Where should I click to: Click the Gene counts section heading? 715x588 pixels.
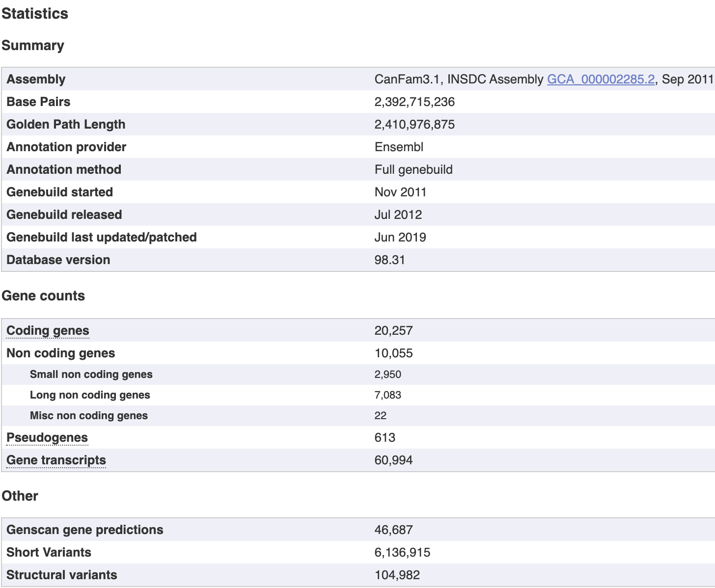(x=43, y=295)
